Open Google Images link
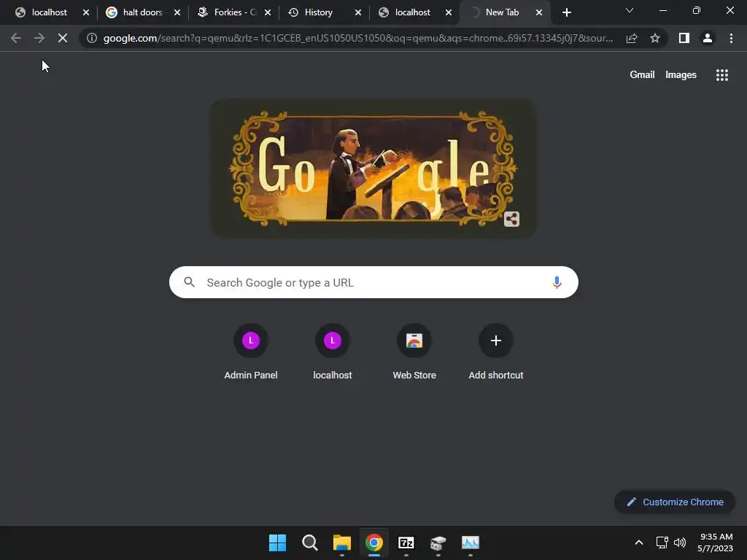The width and height of the screenshot is (747, 560). pyautogui.click(x=681, y=75)
